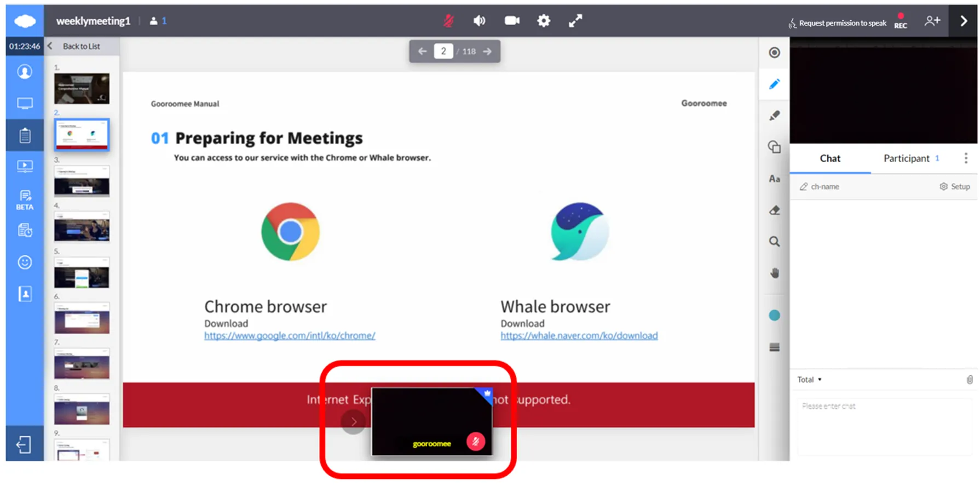The height and width of the screenshot is (485, 980).
Task: Select the hand pan tool
Action: (x=774, y=273)
